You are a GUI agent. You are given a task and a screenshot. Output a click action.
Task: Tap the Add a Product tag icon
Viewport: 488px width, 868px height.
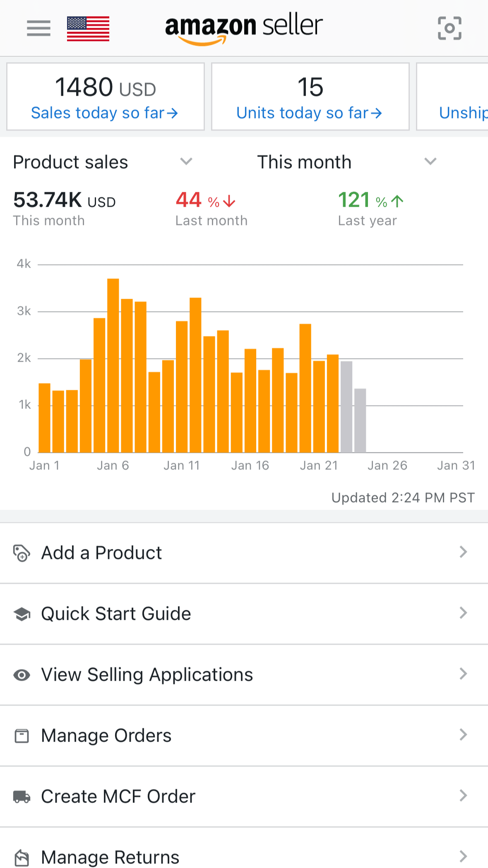coord(22,553)
